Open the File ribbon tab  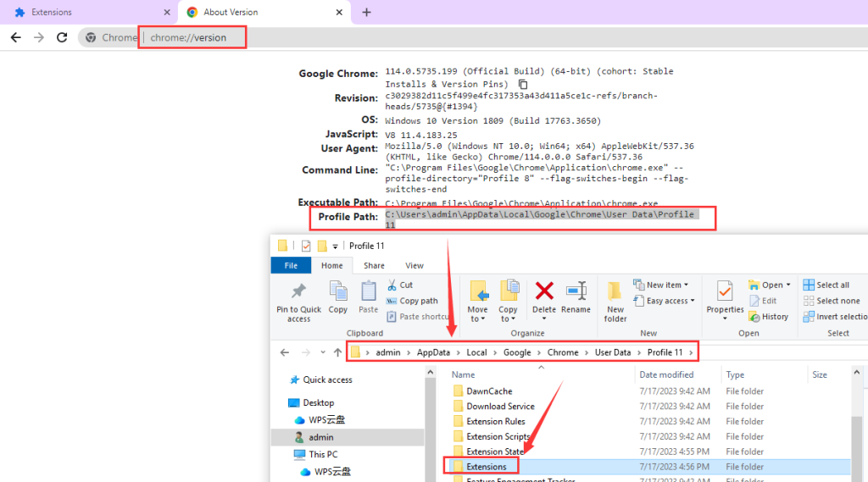(x=291, y=266)
